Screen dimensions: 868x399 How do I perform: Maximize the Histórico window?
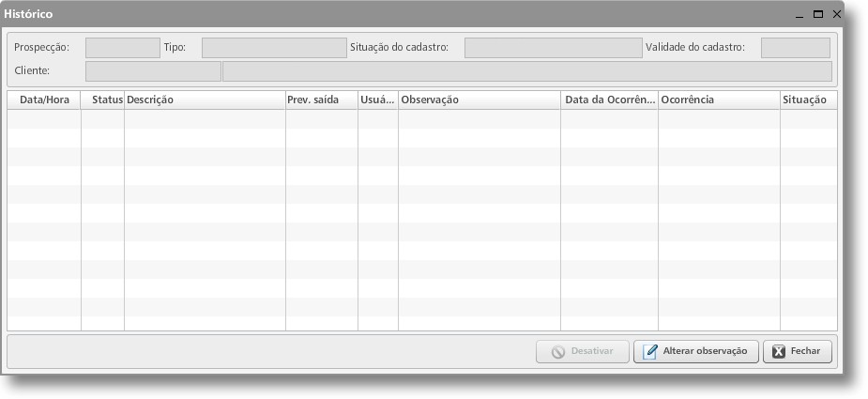tap(818, 14)
